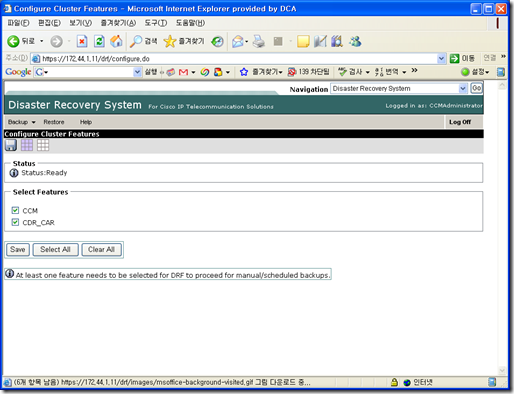Open the 도움말(H) menu
This screenshot has width=514, height=394.
(x=190, y=23)
